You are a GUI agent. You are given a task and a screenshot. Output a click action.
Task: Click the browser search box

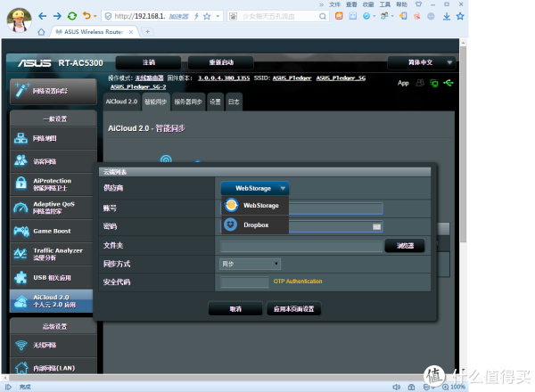278,16
